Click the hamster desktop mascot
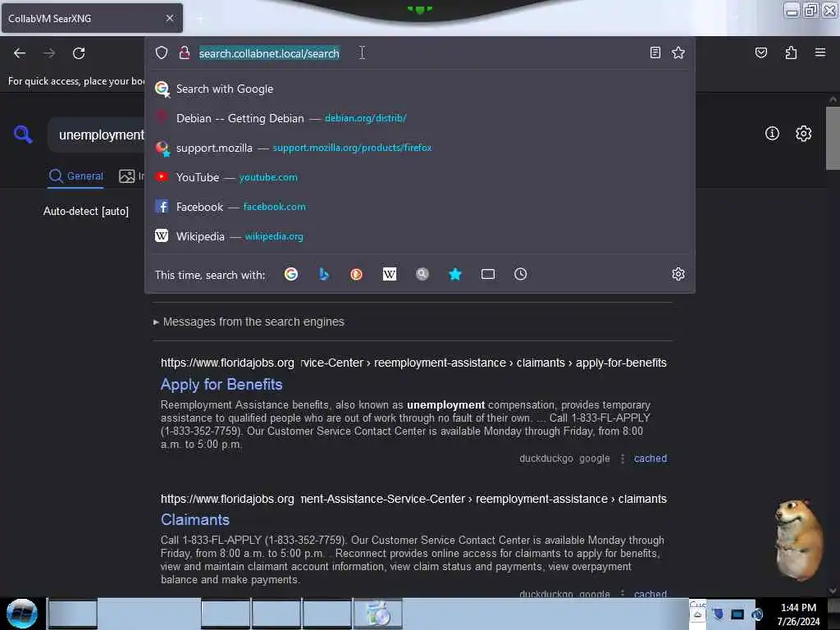840x630 pixels. point(798,540)
